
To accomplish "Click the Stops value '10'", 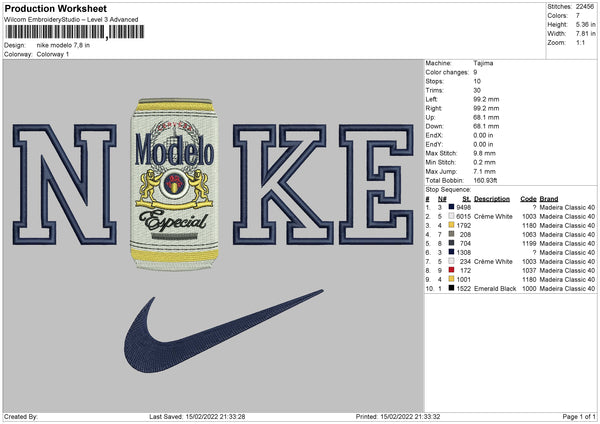I will click(x=477, y=81).
